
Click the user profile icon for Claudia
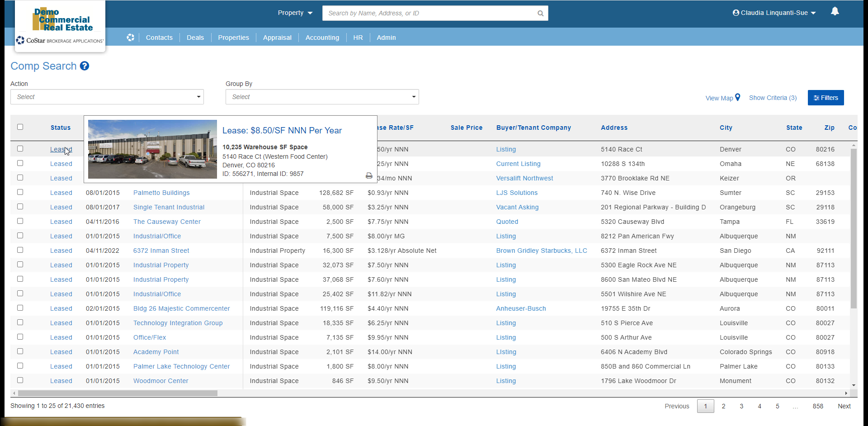click(736, 13)
